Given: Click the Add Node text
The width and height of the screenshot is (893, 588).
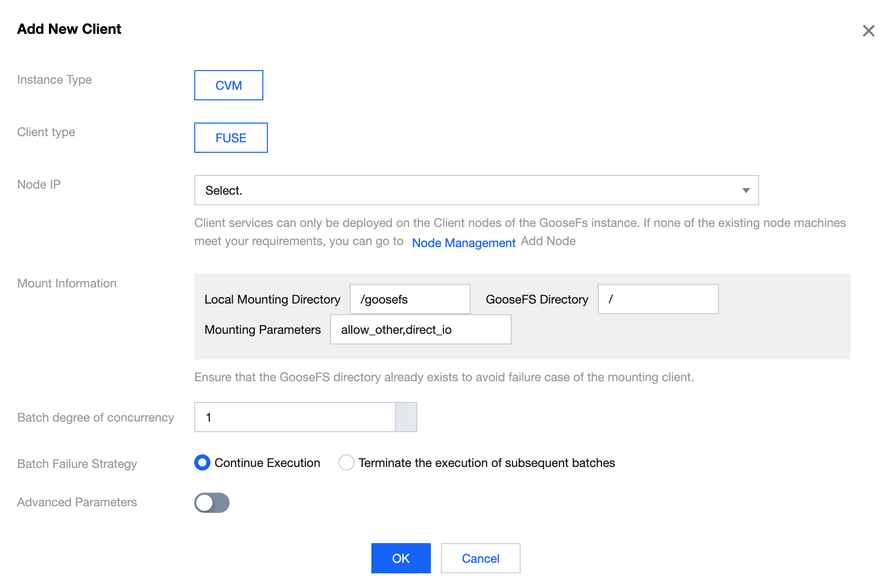Looking at the screenshot, I should 548,241.
